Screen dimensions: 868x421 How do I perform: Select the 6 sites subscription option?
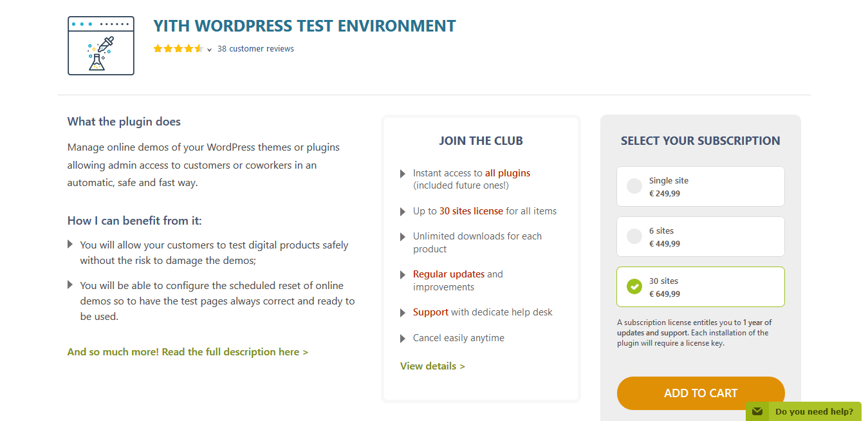tap(701, 237)
